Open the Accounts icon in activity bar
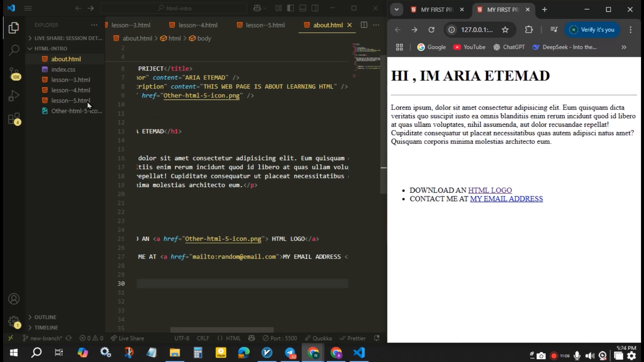Screen dimensions: 644x362 (x=14, y=299)
